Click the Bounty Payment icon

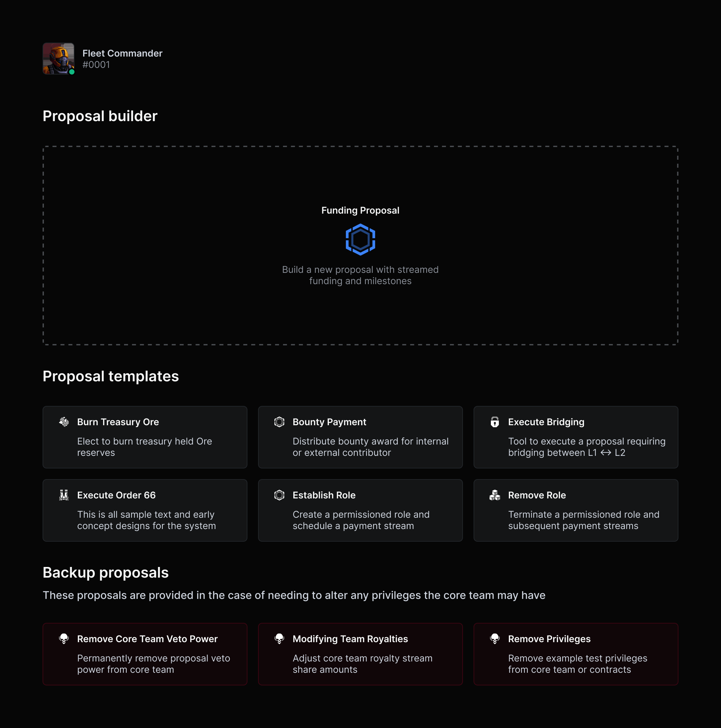click(279, 422)
